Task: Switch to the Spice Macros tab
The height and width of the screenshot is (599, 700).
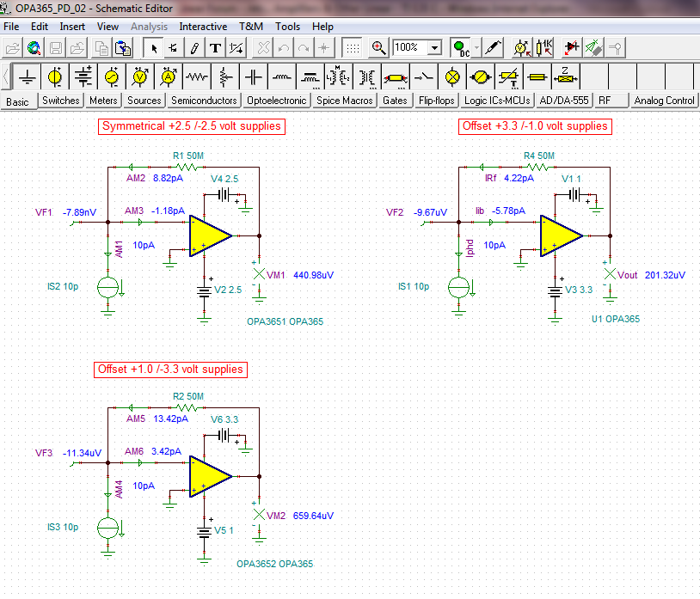Action: tap(344, 101)
